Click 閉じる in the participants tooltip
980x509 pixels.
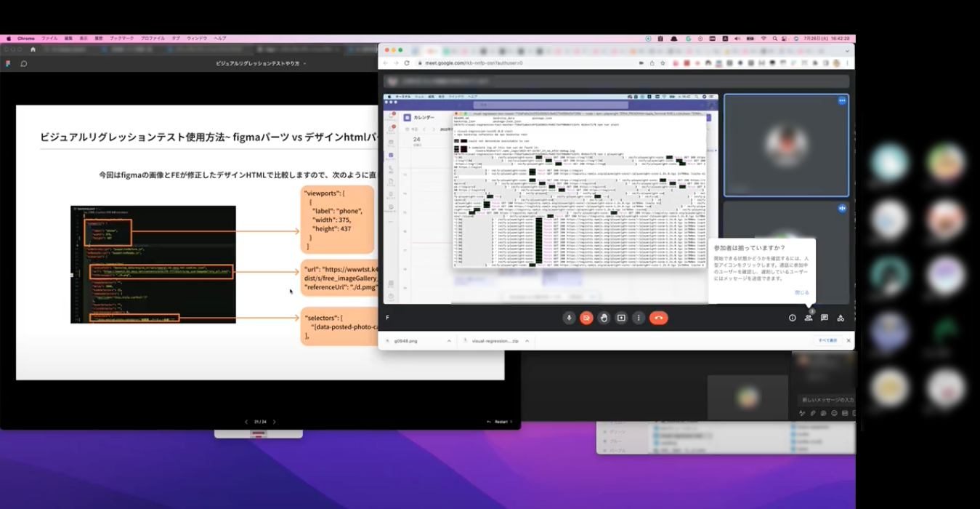[x=801, y=292]
